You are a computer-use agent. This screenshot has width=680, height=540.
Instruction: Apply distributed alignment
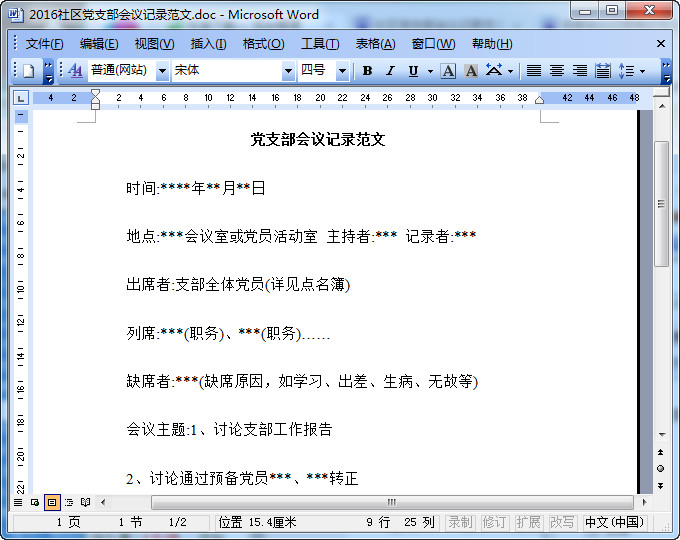point(603,70)
